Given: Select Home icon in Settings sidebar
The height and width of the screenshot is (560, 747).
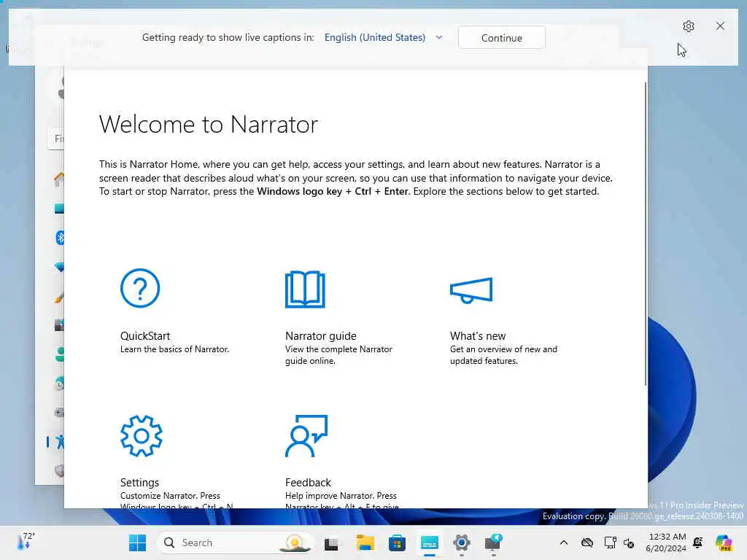Looking at the screenshot, I should 58,179.
